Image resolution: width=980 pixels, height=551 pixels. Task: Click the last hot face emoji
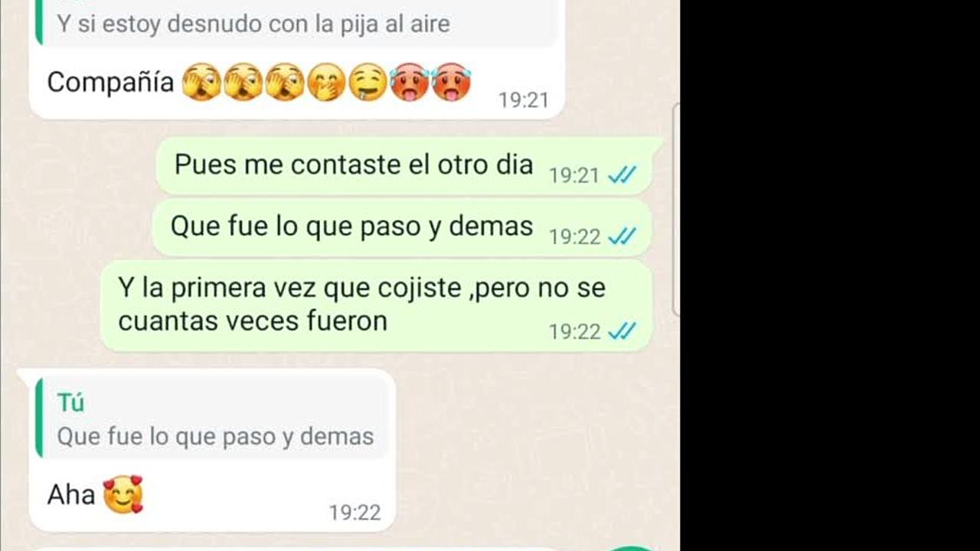[x=451, y=82]
